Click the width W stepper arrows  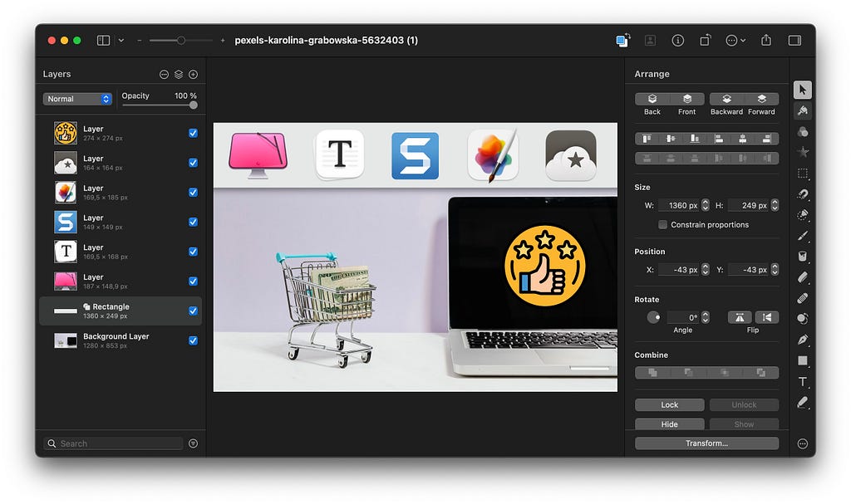tap(706, 205)
